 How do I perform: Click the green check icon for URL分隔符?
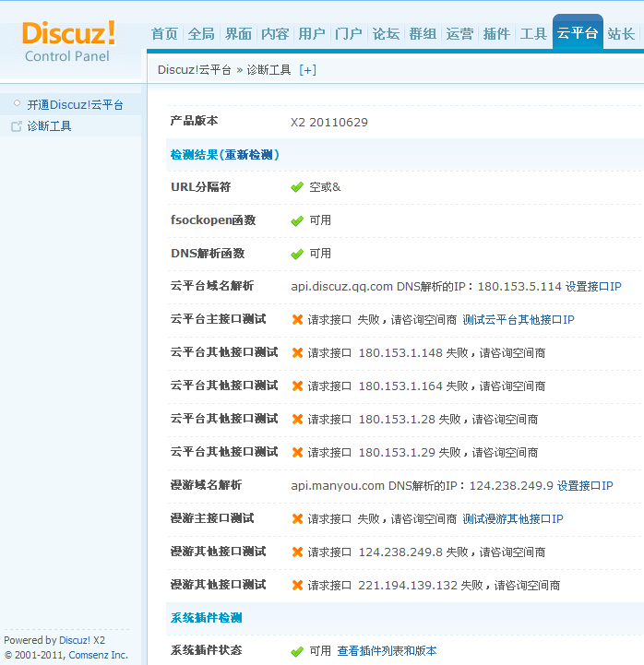[297, 187]
